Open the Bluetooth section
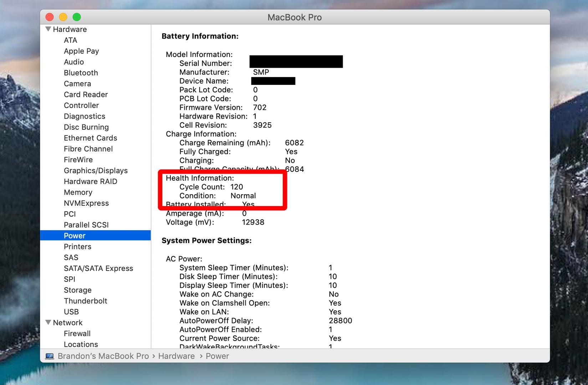Image resolution: width=588 pixels, height=385 pixels. [x=81, y=73]
